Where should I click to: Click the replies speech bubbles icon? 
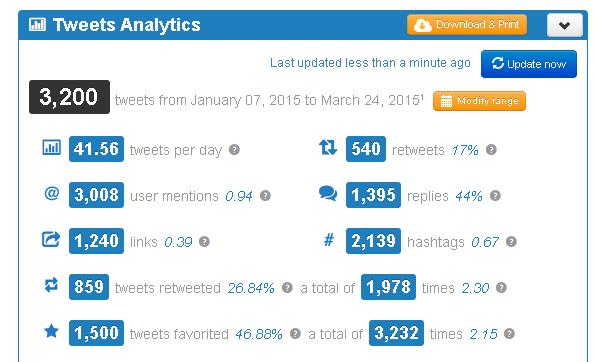click(x=328, y=193)
